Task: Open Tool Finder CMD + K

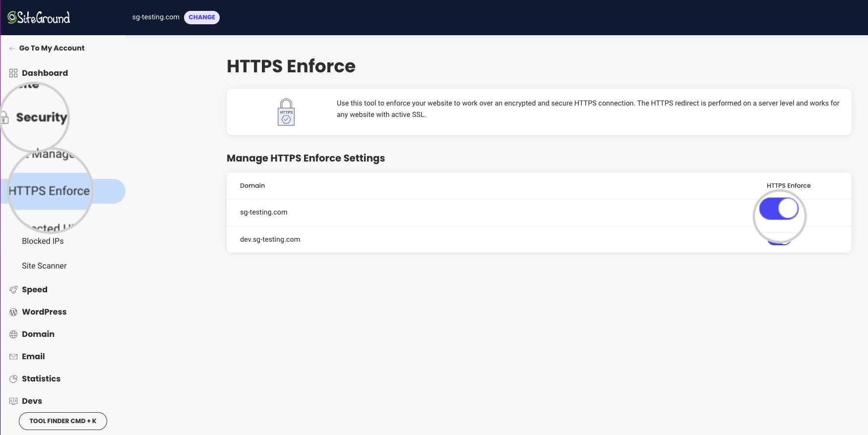Action: point(63,421)
